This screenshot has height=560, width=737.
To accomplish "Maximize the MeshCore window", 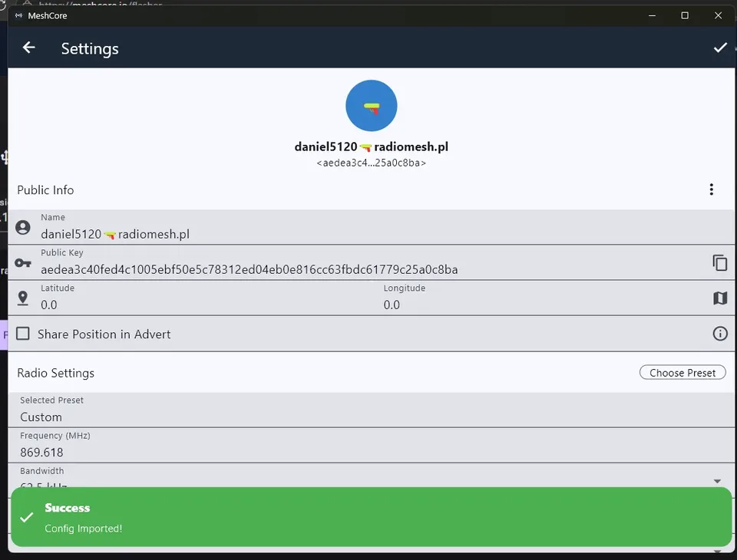I will pos(685,15).
